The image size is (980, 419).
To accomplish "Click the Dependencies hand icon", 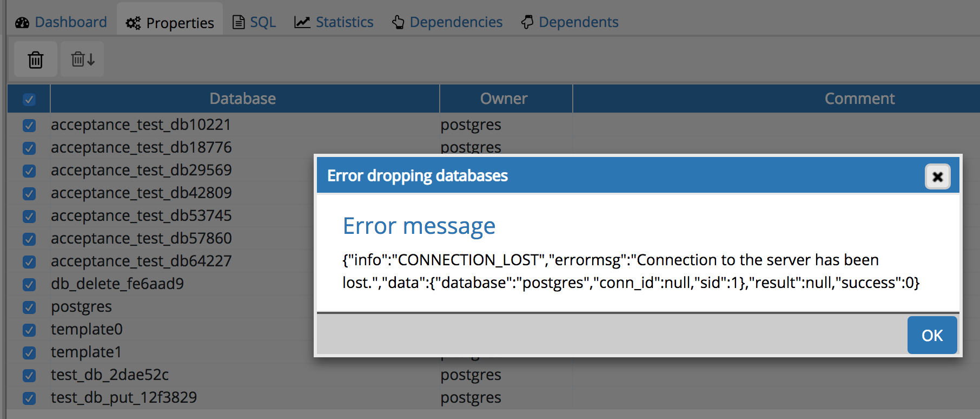I will 399,22.
